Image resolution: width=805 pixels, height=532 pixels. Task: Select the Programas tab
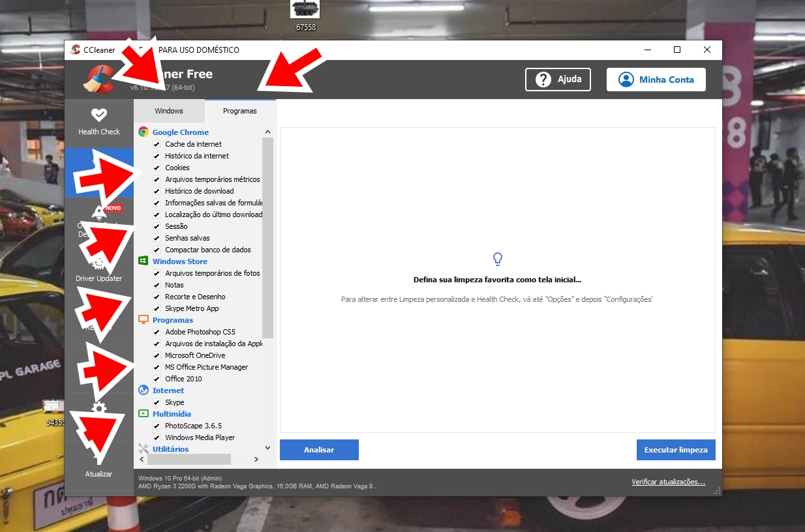[240, 111]
